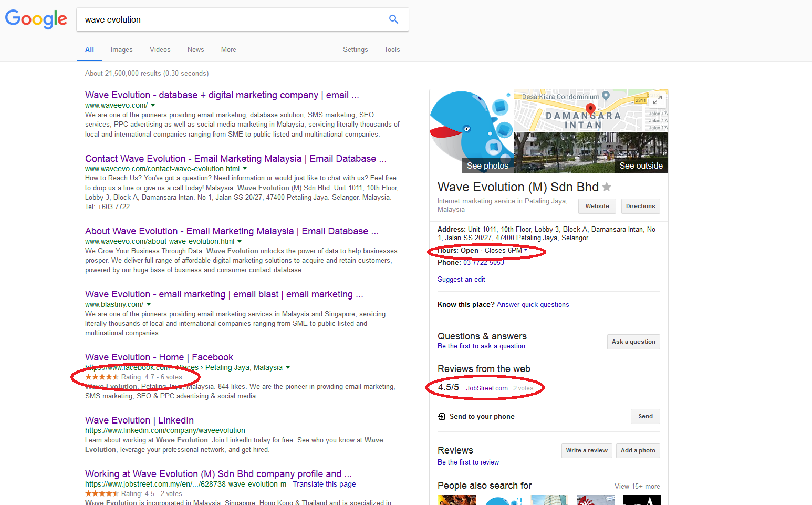Screen dimensions: 812x505
Task: Click Suggest an edit link
Action: click(461, 280)
